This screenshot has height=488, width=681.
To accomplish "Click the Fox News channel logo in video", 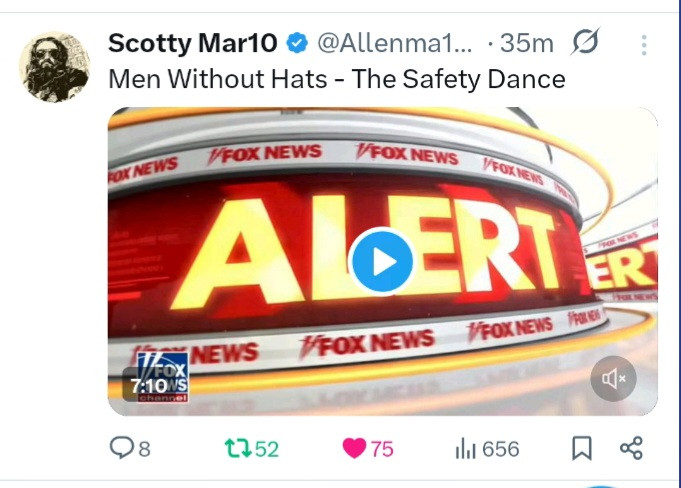I will pyautogui.click(x=162, y=377).
